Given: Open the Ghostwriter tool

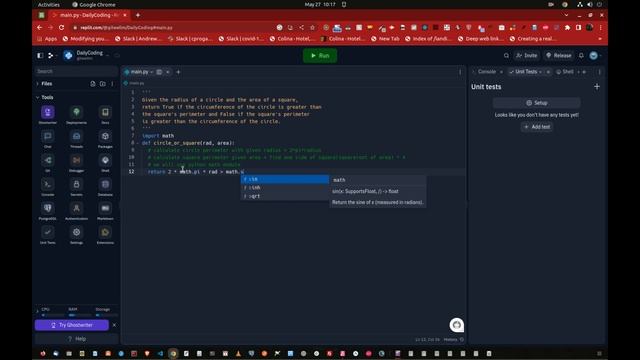Looking at the screenshot, I should pyautogui.click(x=48, y=112).
